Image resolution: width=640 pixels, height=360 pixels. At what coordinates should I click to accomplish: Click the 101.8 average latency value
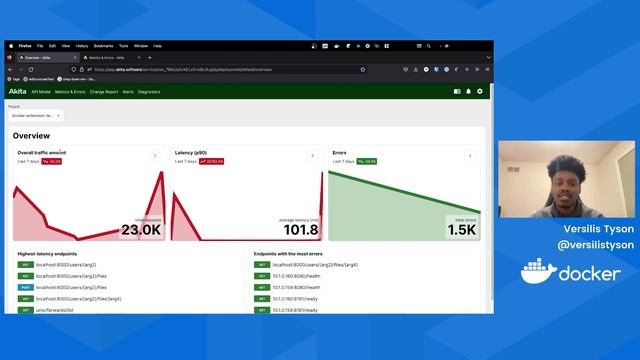point(301,230)
